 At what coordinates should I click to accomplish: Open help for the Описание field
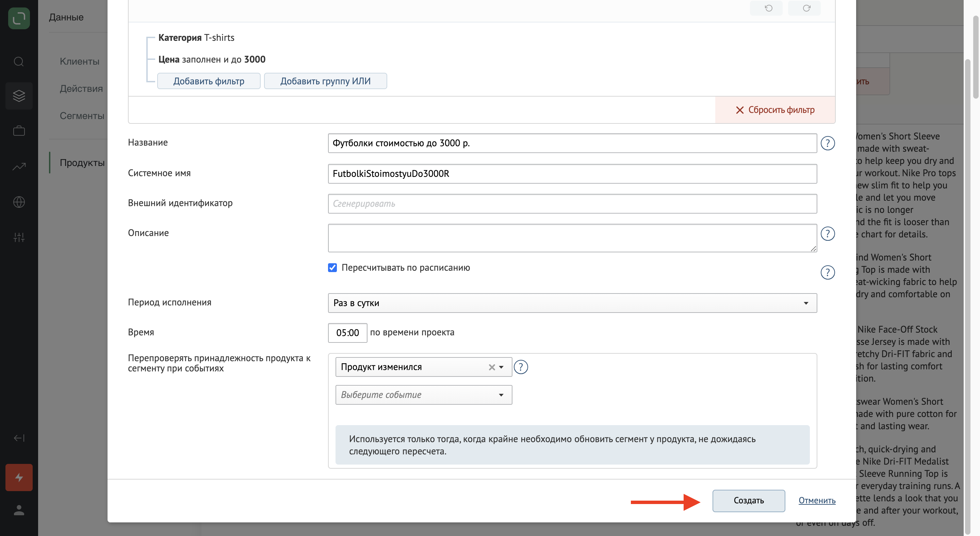tap(828, 234)
